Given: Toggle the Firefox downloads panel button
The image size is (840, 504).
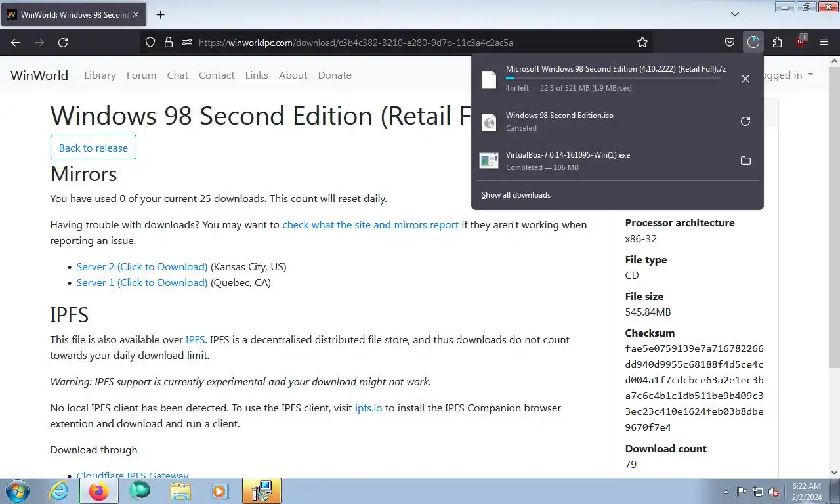Looking at the screenshot, I should [753, 43].
